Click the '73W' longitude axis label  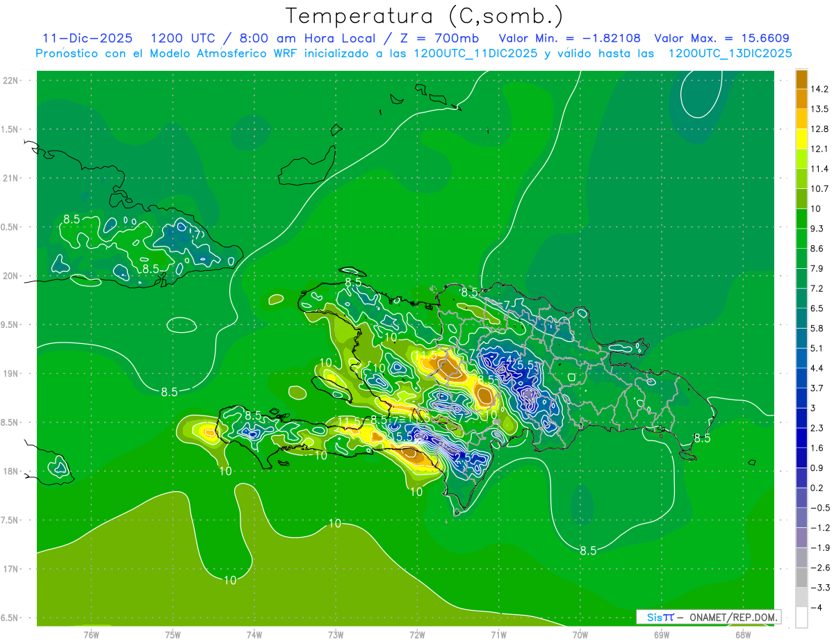tap(336, 634)
